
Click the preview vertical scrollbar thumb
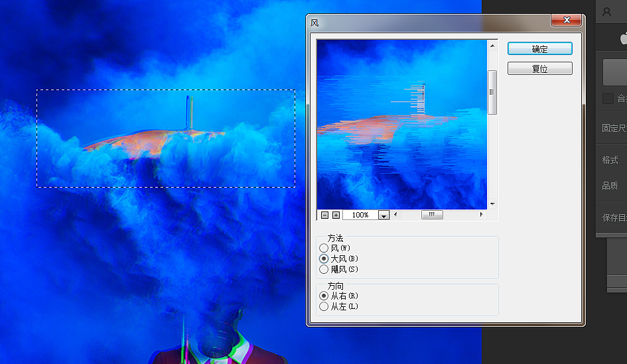tap(492, 92)
